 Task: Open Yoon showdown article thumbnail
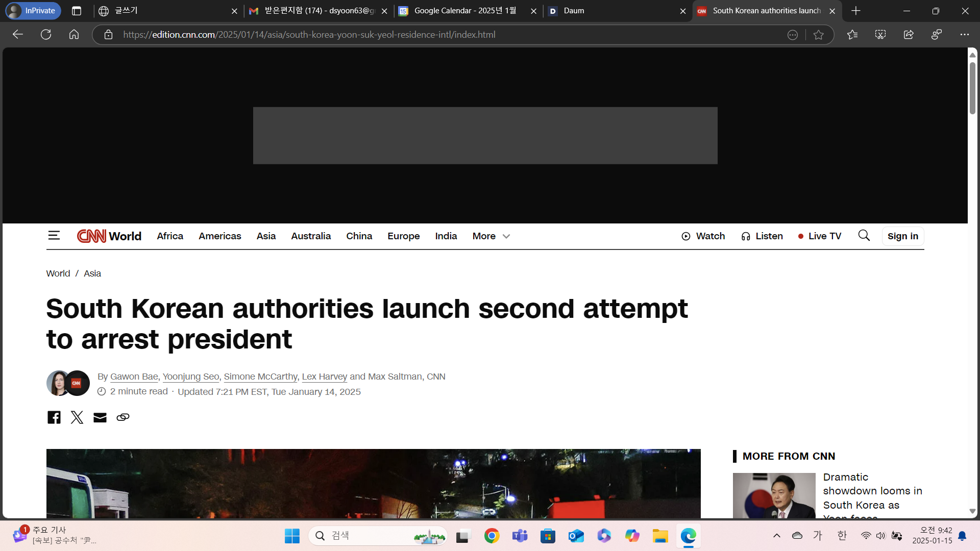[774, 495]
